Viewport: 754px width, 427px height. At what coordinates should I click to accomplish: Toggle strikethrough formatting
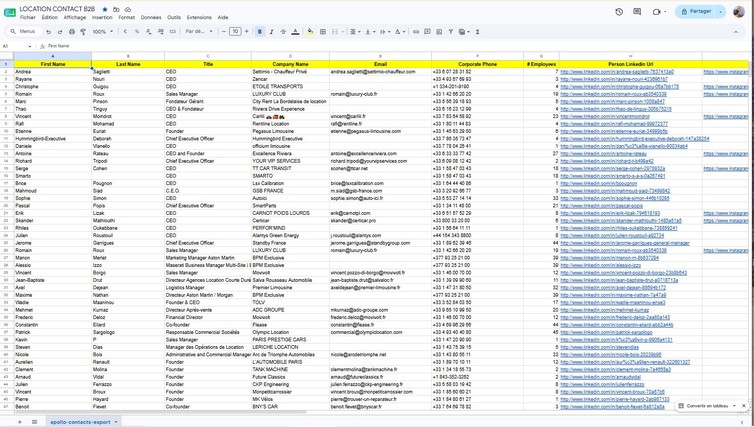click(283, 32)
